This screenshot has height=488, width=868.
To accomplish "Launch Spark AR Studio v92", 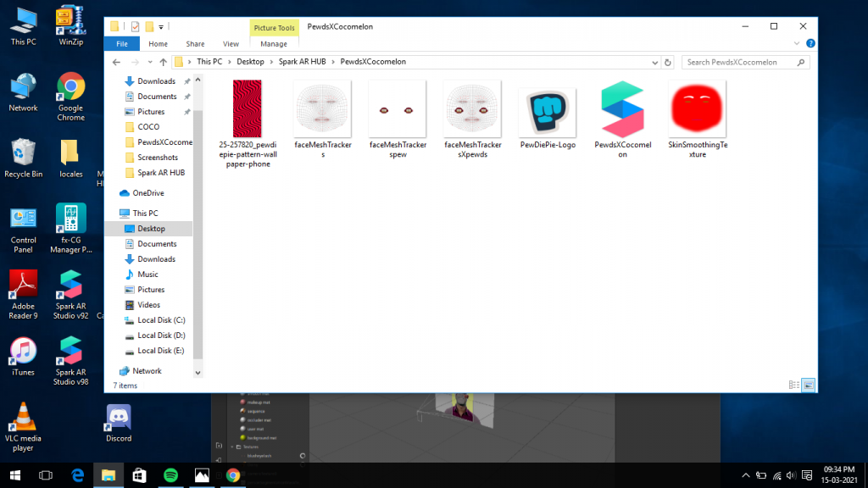I will pos(71,295).
